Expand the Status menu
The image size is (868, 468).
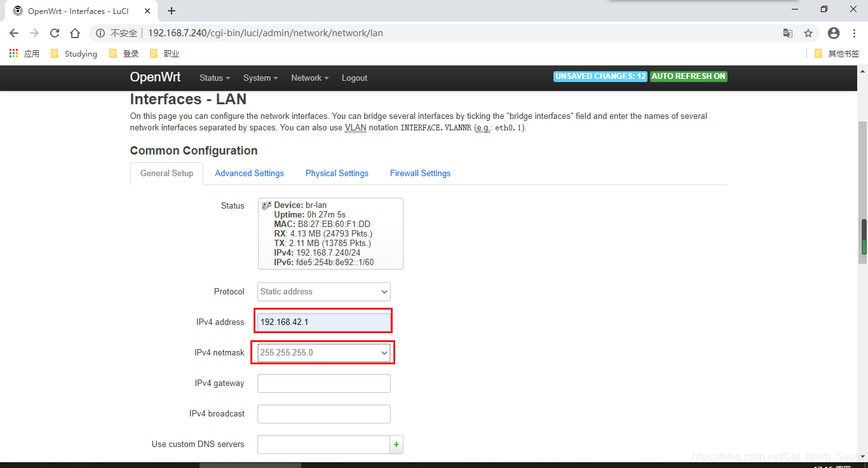coord(215,78)
